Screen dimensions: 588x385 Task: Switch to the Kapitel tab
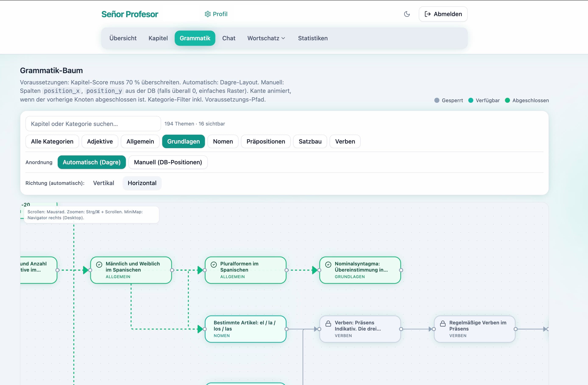(158, 38)
